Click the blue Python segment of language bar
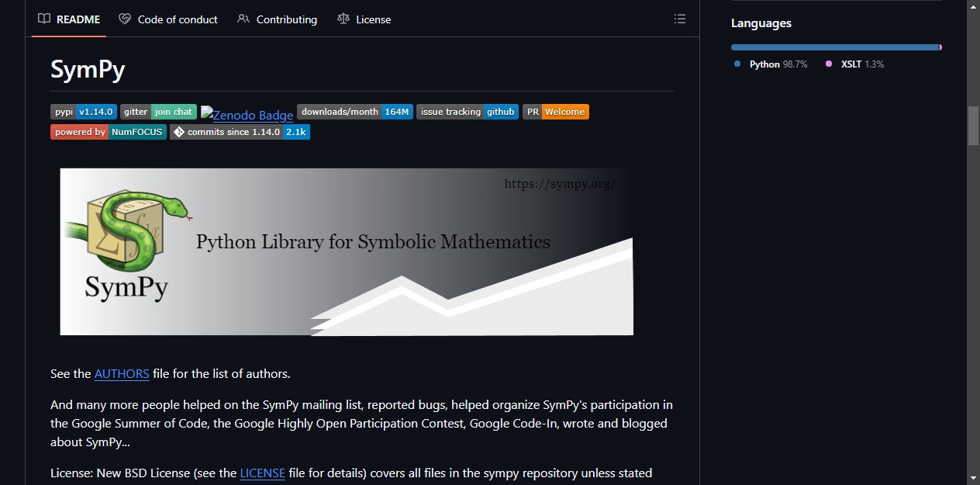The height and width of the screenshot is (485, 980). (834, 47)
